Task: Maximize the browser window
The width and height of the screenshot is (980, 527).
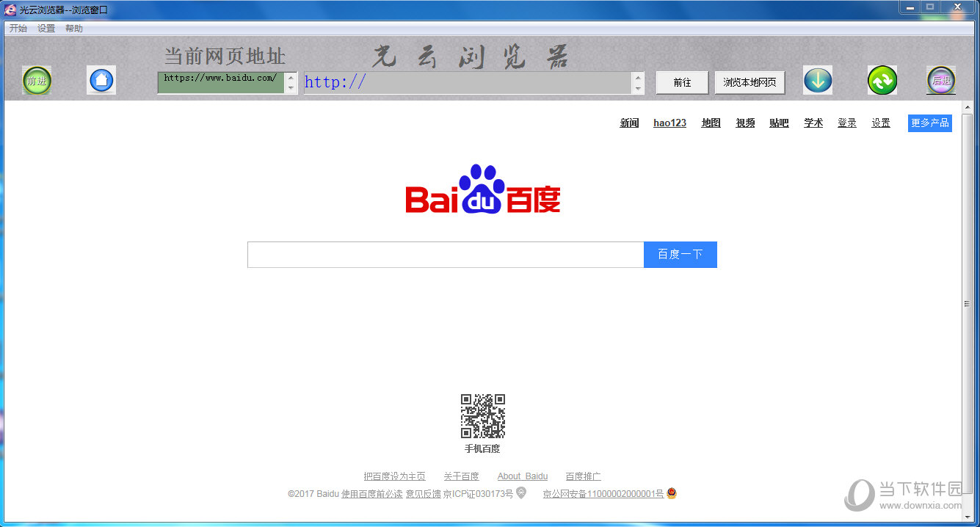Action: click(x=930, y=7)
